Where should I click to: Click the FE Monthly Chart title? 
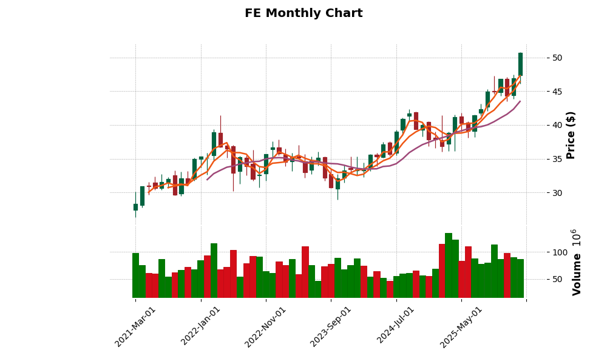tap(303, 13)
